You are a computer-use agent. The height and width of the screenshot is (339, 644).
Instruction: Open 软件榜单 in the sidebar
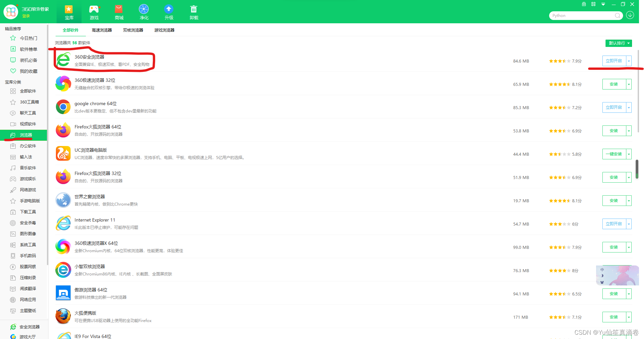click(x=24, y=49)
